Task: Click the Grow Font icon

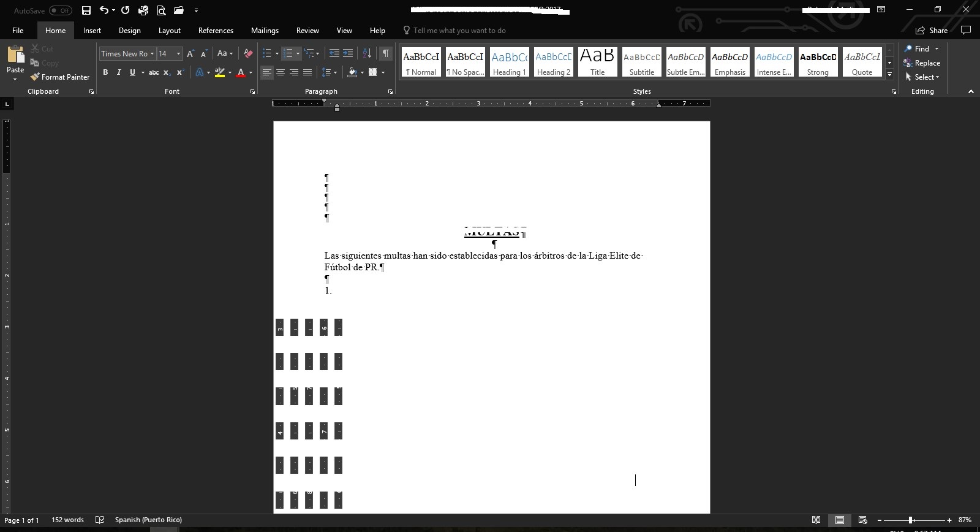Action: pyautogui.click(x=190, y=54)
